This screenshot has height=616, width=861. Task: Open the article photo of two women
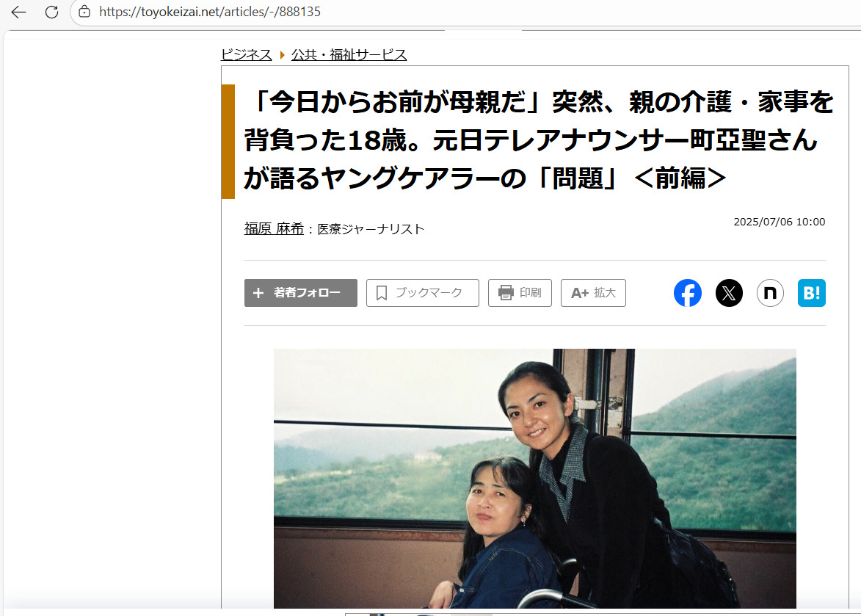point(535,478)
